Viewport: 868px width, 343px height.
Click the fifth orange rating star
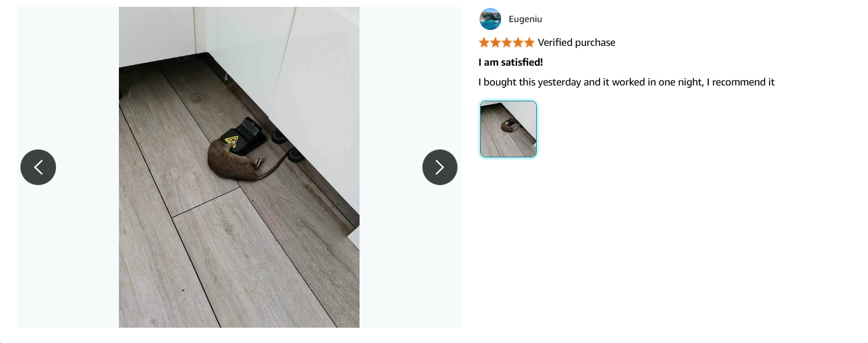click(529, 42)
